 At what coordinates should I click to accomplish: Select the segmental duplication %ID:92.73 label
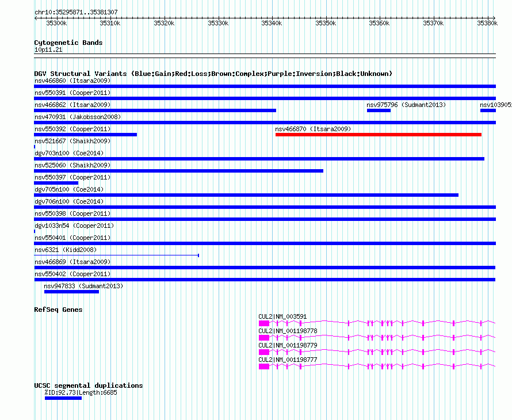(81, 392)
